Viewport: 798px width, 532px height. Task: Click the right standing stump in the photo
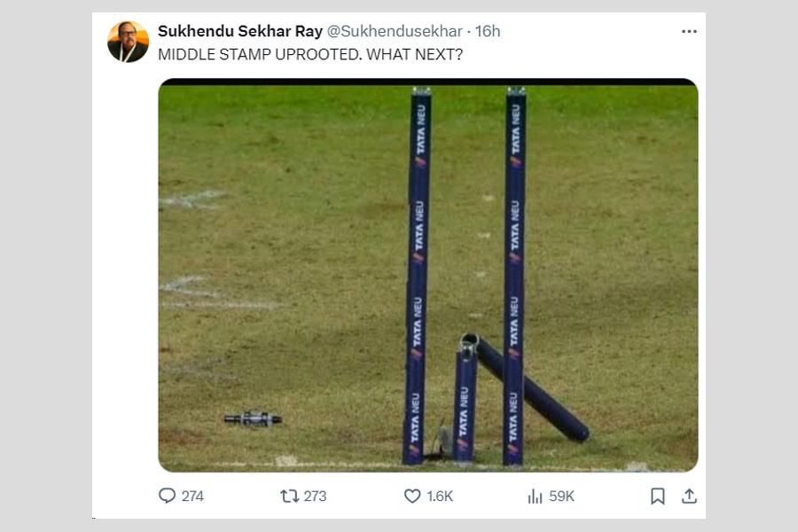point(515,275)
